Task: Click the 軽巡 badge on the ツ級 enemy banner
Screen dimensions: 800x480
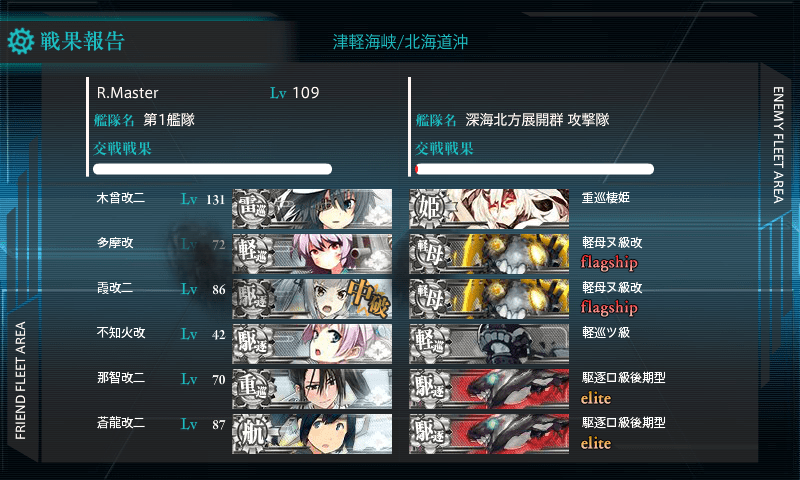Action: (430, 343)
